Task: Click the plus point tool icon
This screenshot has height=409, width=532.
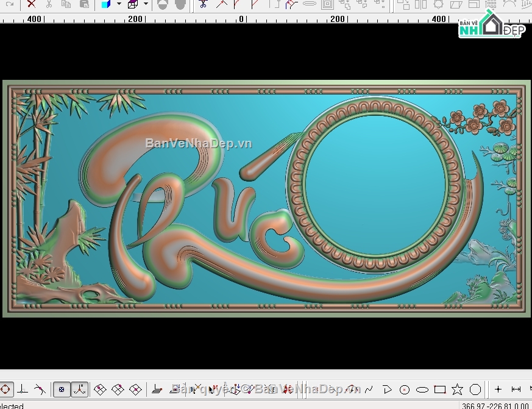Action: (498, 389)
